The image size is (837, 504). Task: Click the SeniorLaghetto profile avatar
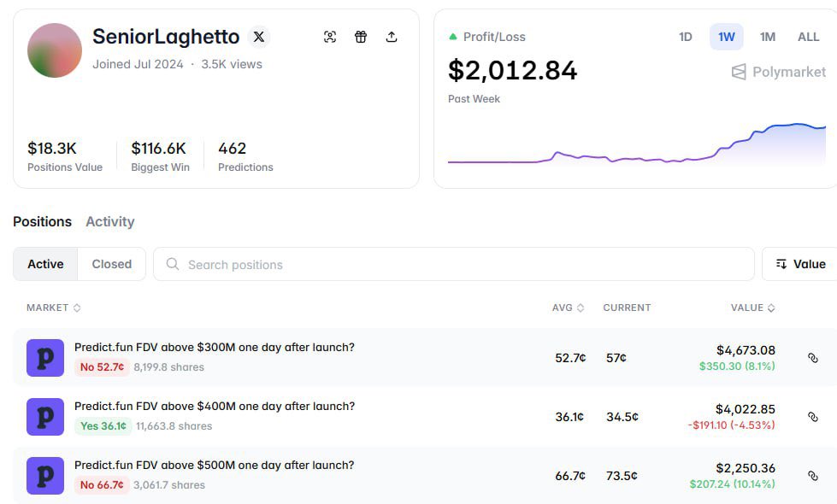click(x=55, y=50)
